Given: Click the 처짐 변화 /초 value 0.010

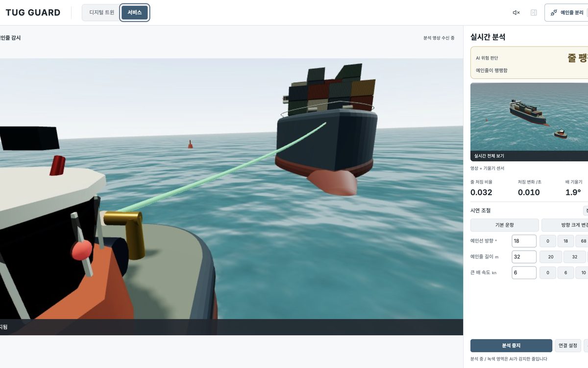Looking at the screenshot, I should click(529, 192).
